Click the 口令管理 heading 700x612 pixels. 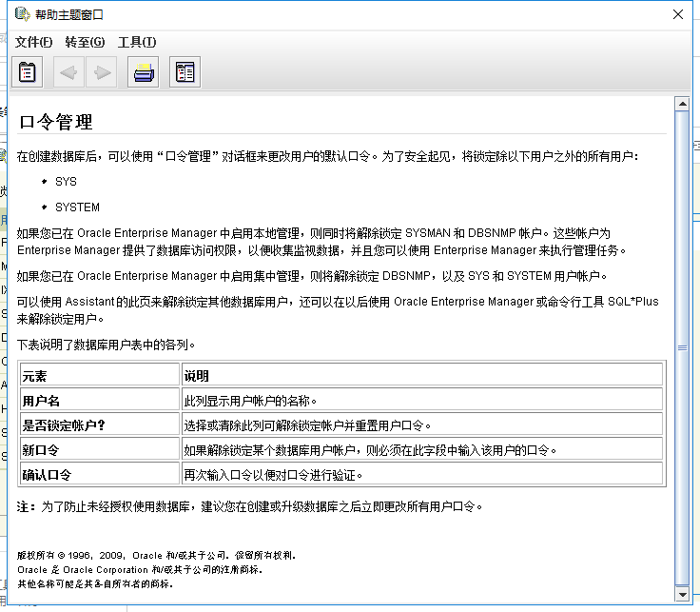coord(56,122)
